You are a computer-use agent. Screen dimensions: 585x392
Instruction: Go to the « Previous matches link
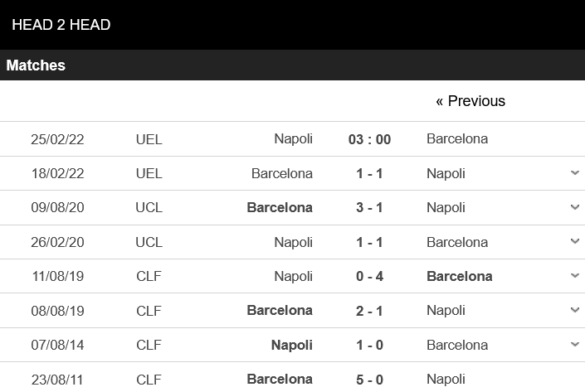[470, 101]
